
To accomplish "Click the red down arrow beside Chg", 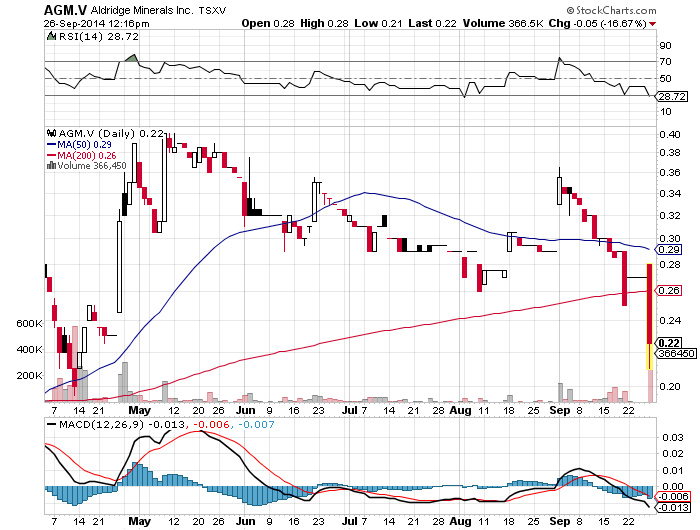I will click(653, 24).
